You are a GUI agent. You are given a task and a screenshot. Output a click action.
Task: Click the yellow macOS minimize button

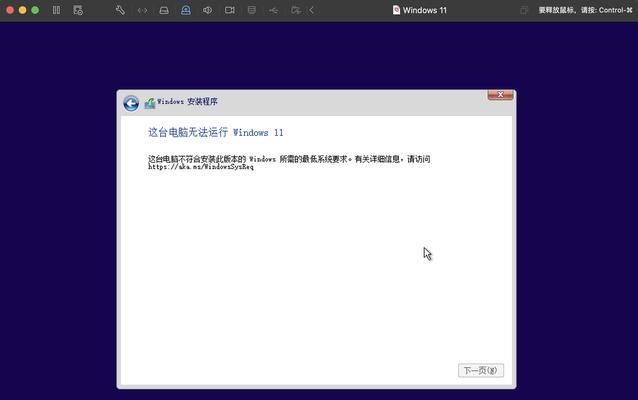(23, 10)
